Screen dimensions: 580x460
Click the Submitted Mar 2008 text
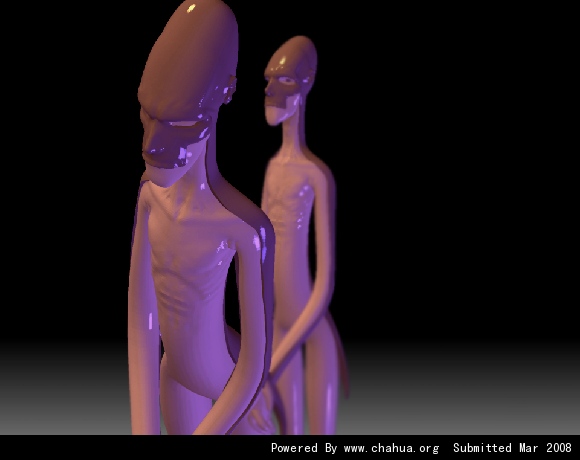pyautogui.click(x=512, y=448)
